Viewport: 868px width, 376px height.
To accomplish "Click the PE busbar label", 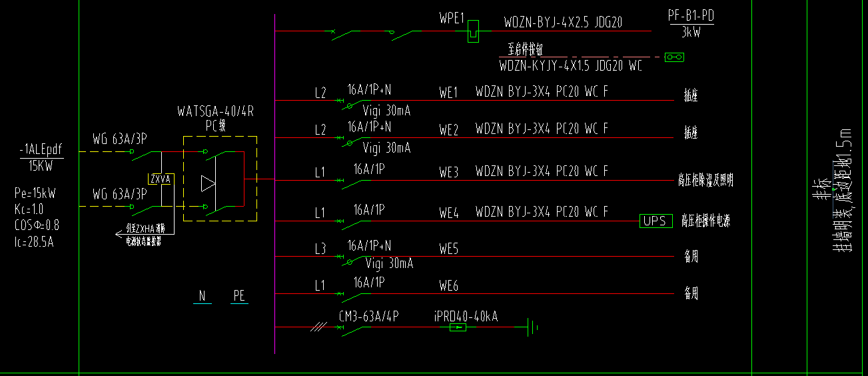I will [x=239, y=296].
